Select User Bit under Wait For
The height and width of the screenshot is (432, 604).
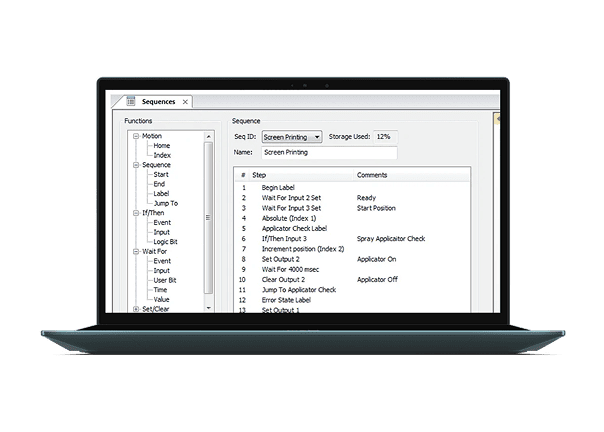click(165, 280)
